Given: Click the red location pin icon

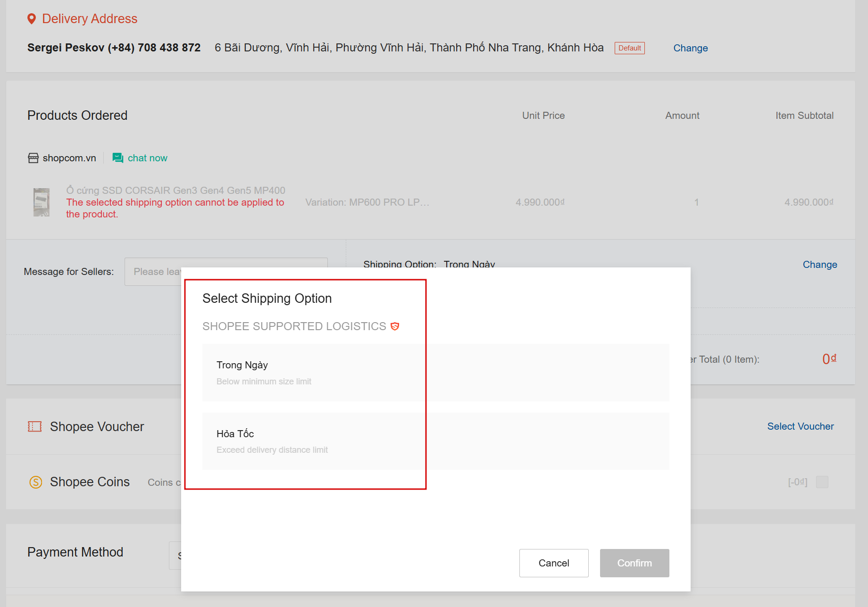Looking at the screenshot, I should (x=32, y=19).
